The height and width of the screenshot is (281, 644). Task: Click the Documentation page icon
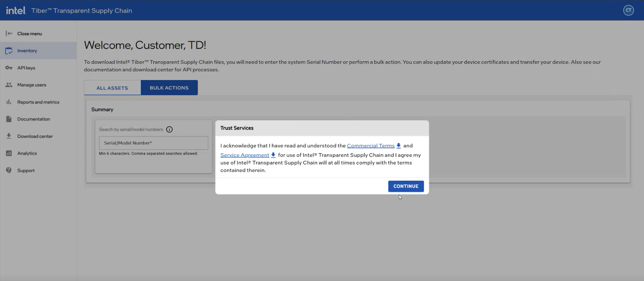pos(9,119)
